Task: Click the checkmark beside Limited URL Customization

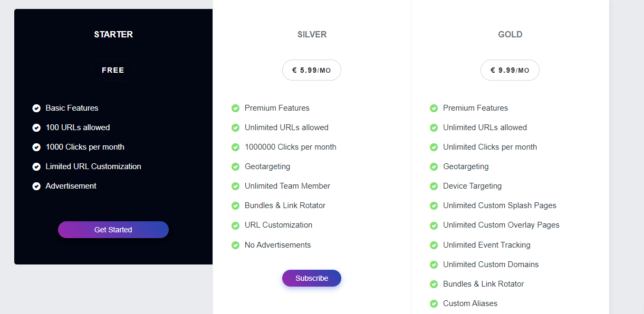Action: coord(36,166)
